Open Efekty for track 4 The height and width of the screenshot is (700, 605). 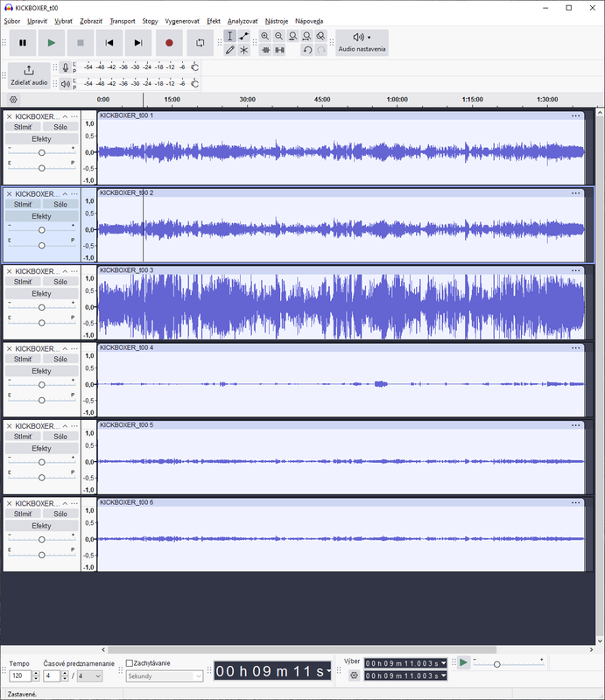[41, 371]
